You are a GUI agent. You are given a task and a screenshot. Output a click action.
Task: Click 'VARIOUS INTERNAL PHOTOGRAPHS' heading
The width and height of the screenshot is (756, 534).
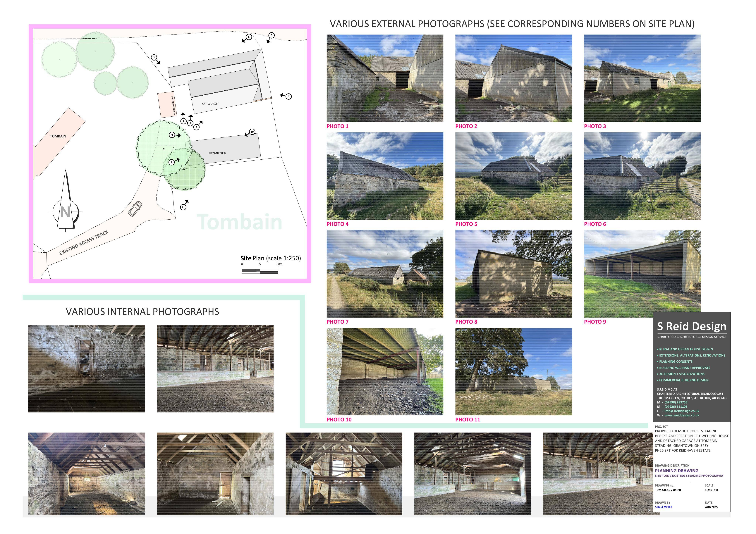click(x=142, y=312)
